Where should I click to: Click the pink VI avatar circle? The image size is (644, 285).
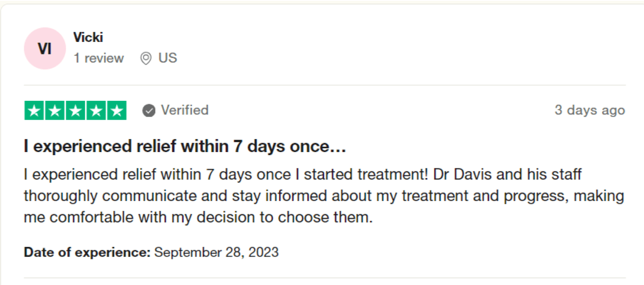click(45, 49)
